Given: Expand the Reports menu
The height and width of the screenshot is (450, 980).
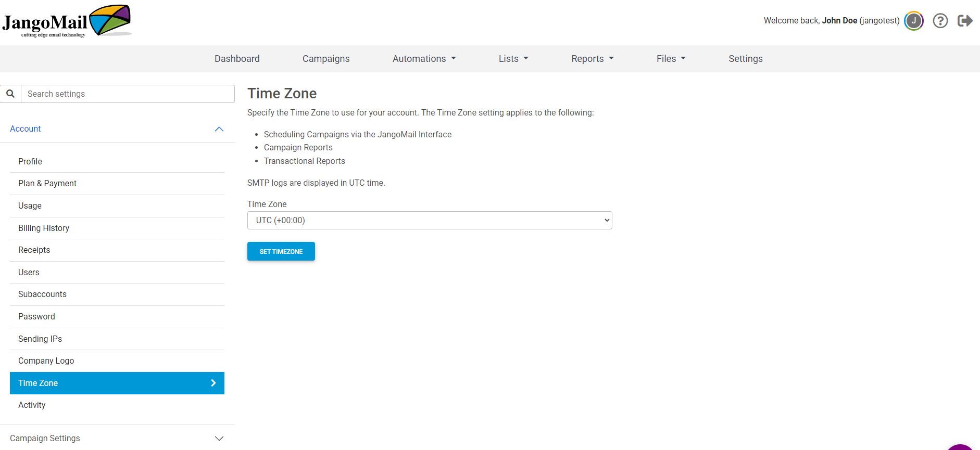Looking at the screenshot, I should click(x=592, y=59).
